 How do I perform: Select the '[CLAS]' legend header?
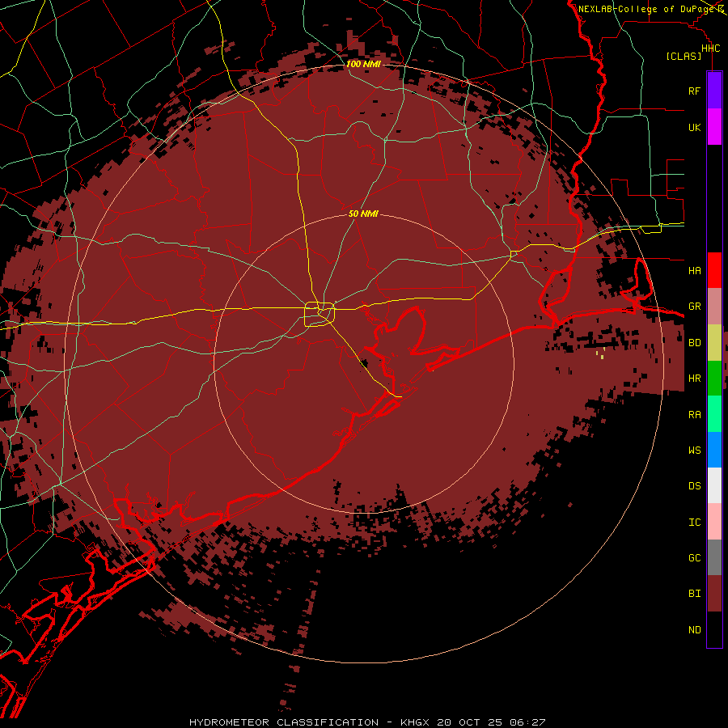coord(684,56)
